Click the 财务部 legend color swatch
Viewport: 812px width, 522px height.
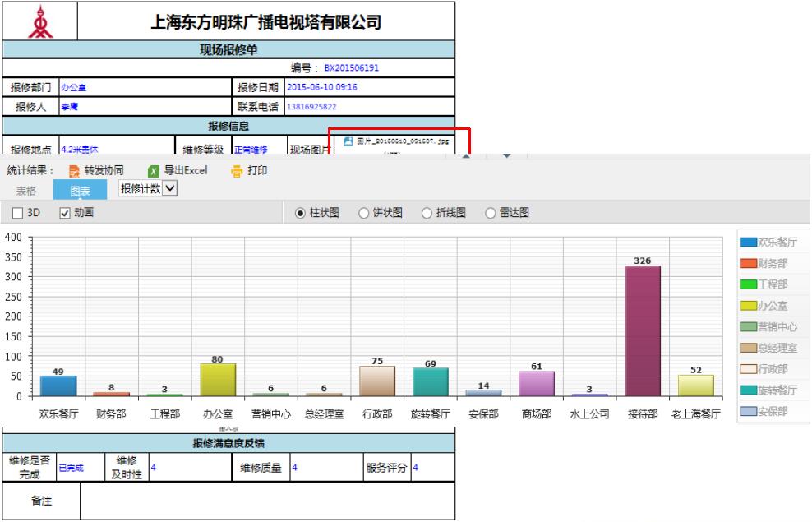(748, 263)
